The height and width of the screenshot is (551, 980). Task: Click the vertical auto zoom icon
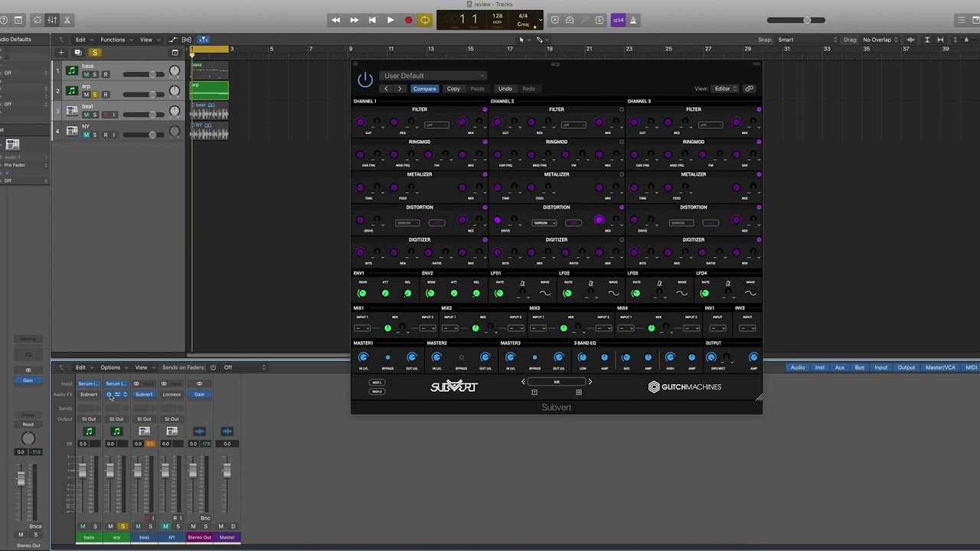[927, 40]
